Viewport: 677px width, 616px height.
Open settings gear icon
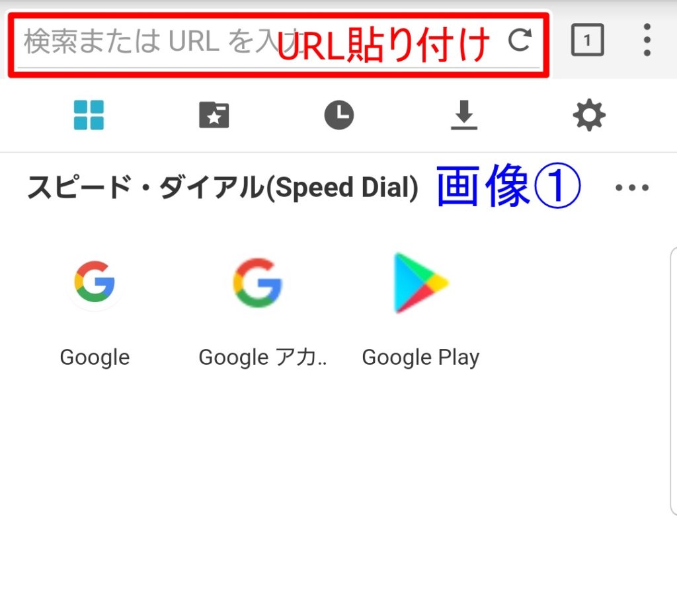click(589, 115)
